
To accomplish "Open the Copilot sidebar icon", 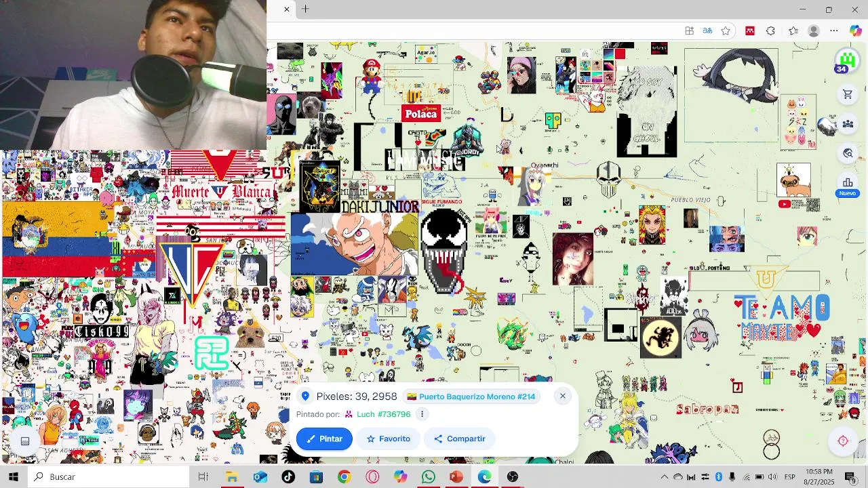I will click(x=856, y=31).
